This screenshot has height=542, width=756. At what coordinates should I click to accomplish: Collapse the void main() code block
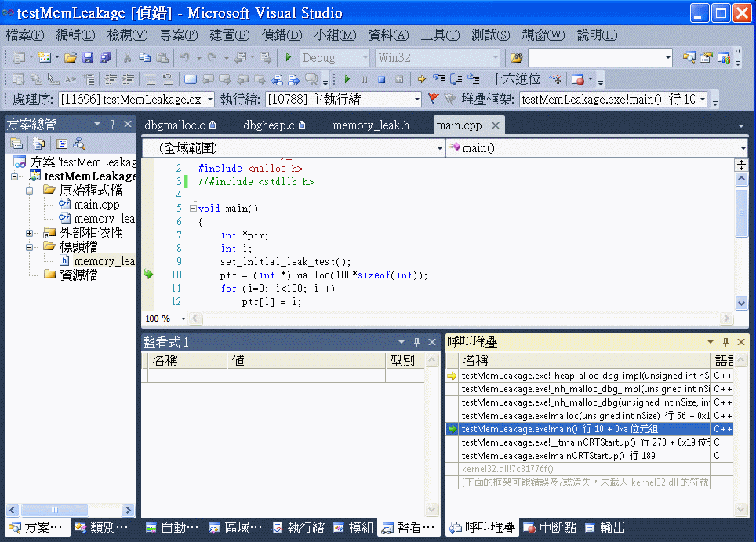coord(194,209)
